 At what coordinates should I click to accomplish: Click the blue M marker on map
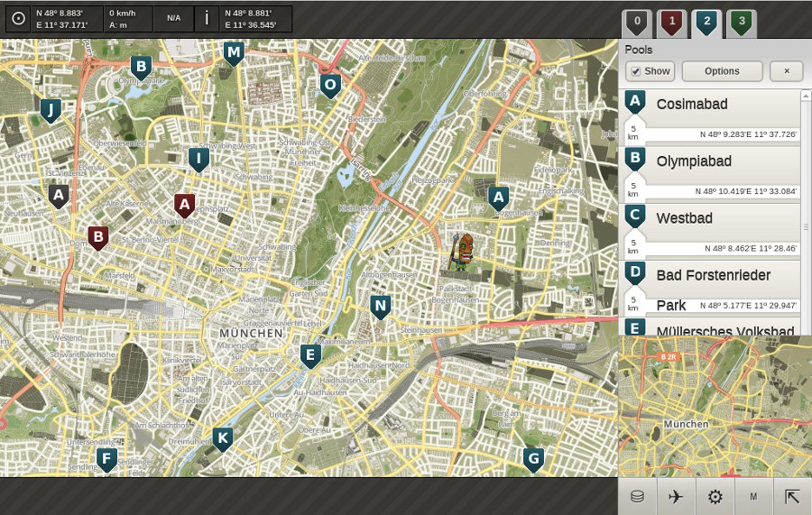pyautogui.click(x=234, y=53)
